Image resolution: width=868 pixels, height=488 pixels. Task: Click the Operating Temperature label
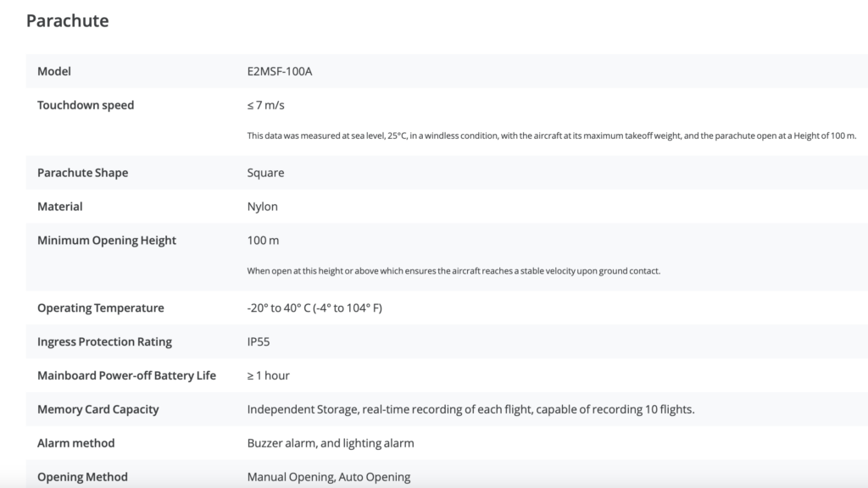pos(101,308)
